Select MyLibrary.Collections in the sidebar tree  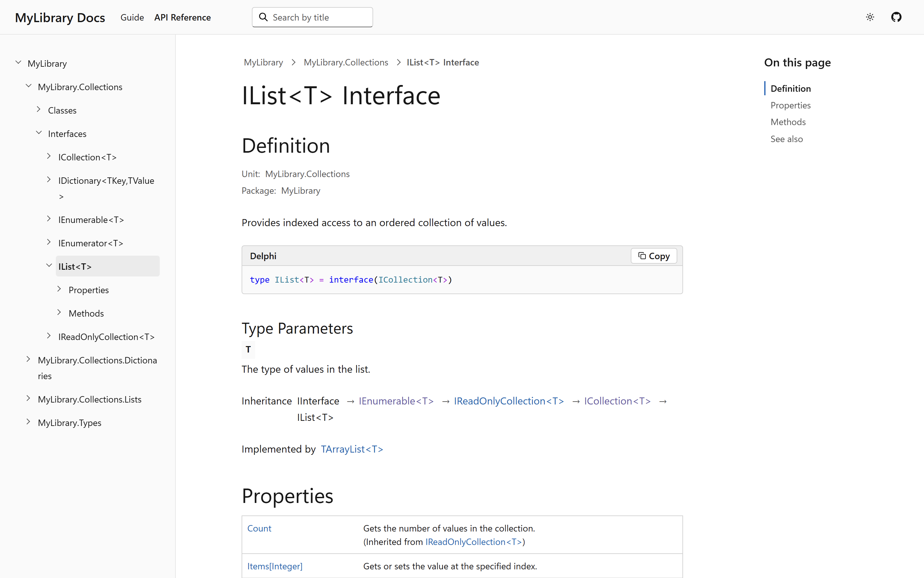(80, 87)
